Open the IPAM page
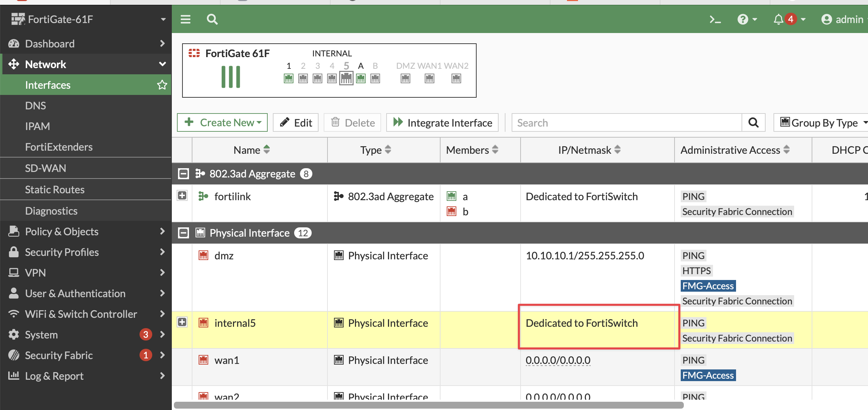The width and height of the screenshot is (868, 410). [86, 126]
